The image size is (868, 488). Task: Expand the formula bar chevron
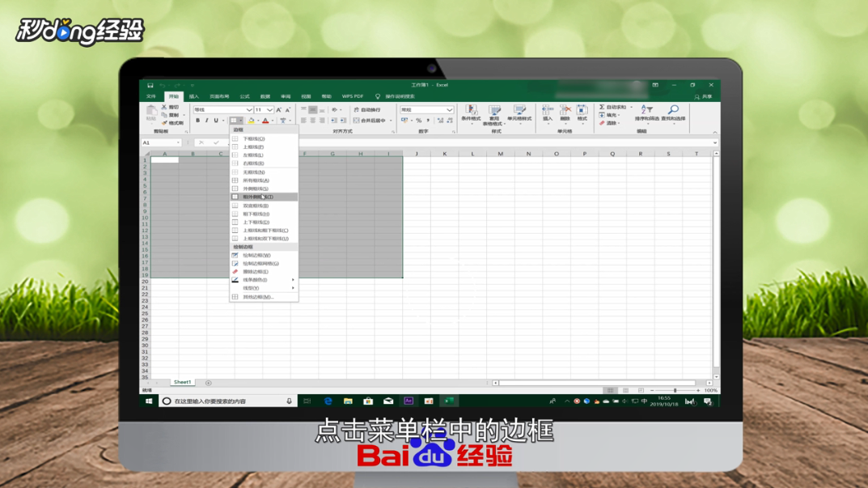tap(714, 143)
